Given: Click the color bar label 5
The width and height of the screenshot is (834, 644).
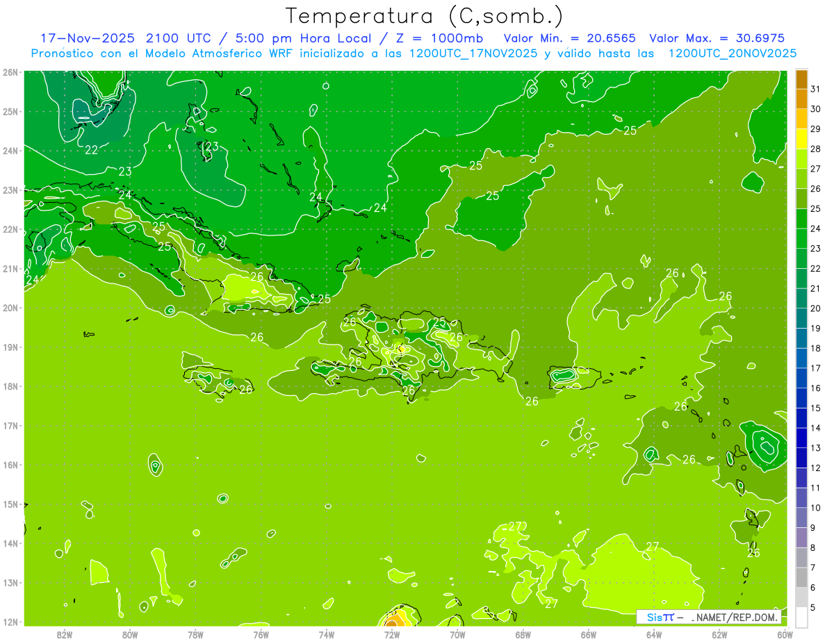Looking at the screenshot, I should pos(815,608).
